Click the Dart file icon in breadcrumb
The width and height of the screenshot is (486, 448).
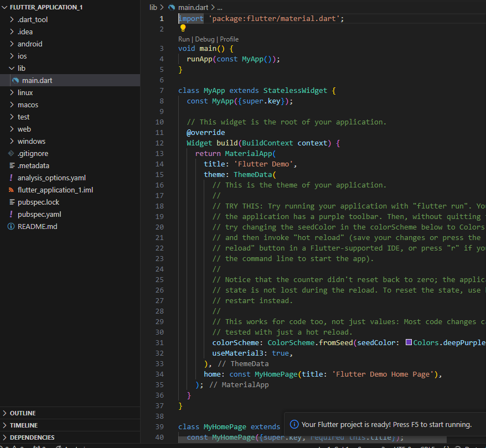[172, 7]
